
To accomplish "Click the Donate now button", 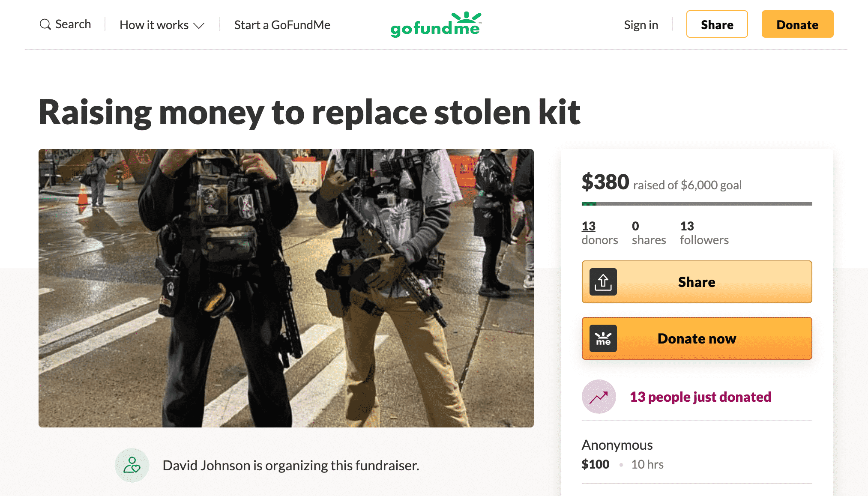I will [697, 338].
